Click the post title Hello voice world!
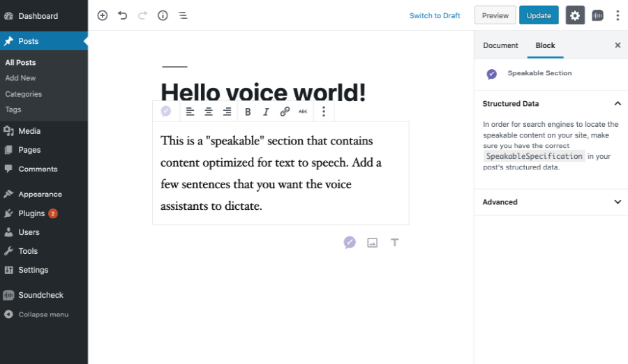The image size is (628, 364). (263, 92)
